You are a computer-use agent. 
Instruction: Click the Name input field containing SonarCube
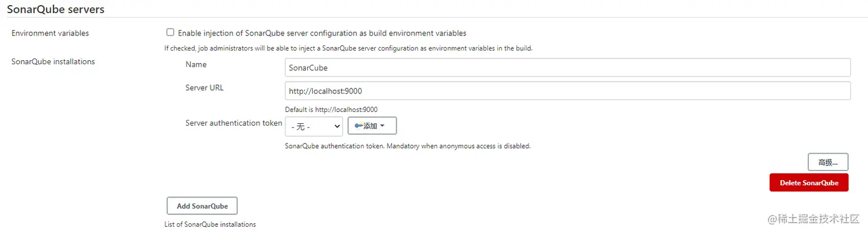567,67
